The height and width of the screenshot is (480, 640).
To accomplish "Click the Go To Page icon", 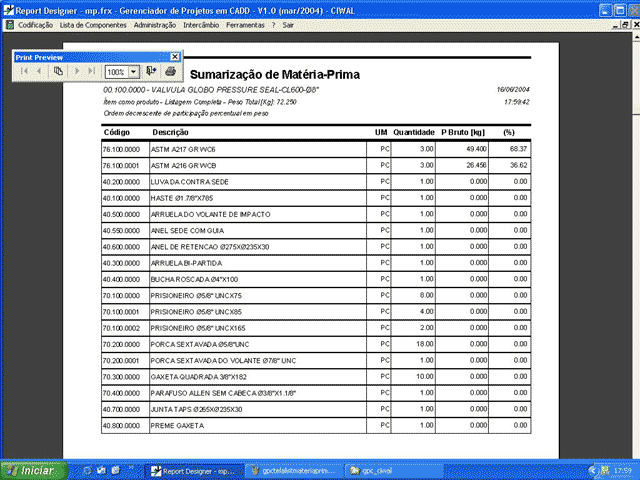I will [58, 72].
